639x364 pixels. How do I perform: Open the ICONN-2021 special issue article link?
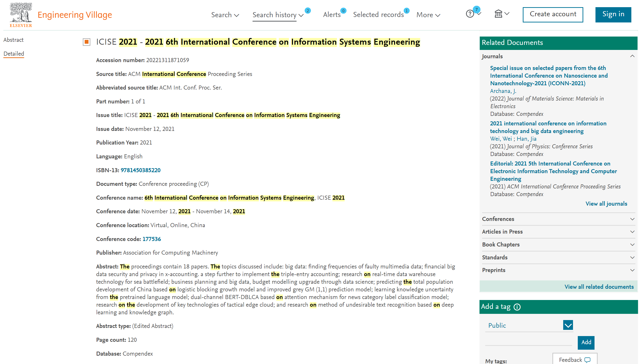point(549,76)
